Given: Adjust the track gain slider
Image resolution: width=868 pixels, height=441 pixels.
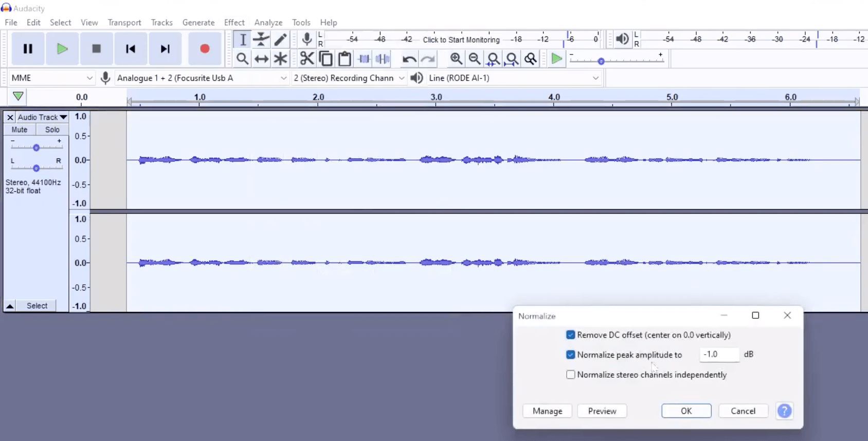Looking at the screenshot, I should 36,148.
